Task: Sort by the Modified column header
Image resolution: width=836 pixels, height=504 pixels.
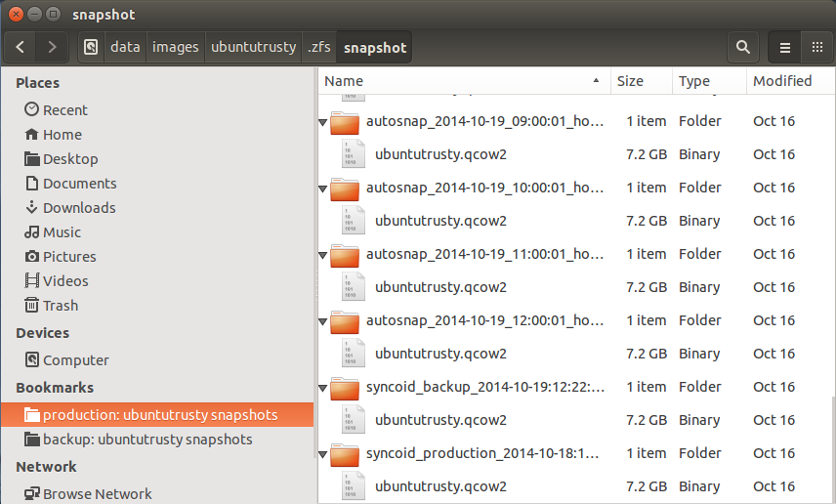Action: 790,81
